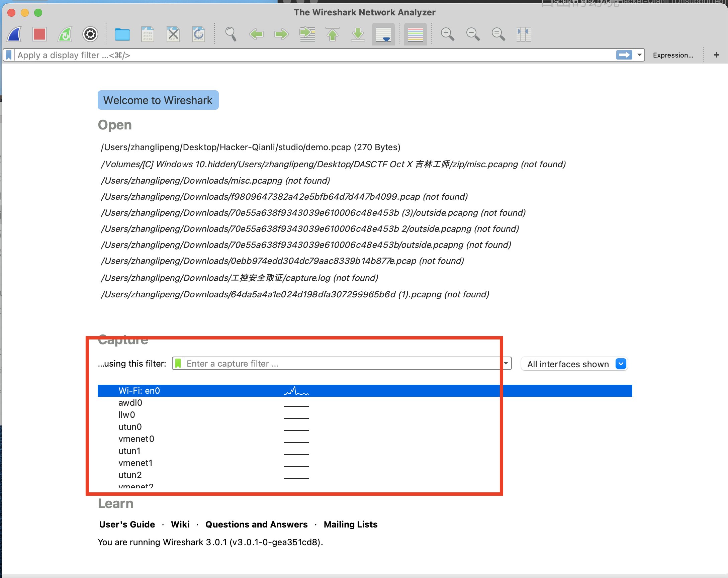Viewport: 728px width, 578px height.
Task: Maximize the Wireshark window with green button
Action: pyautogui.click(x=38, y=13)
